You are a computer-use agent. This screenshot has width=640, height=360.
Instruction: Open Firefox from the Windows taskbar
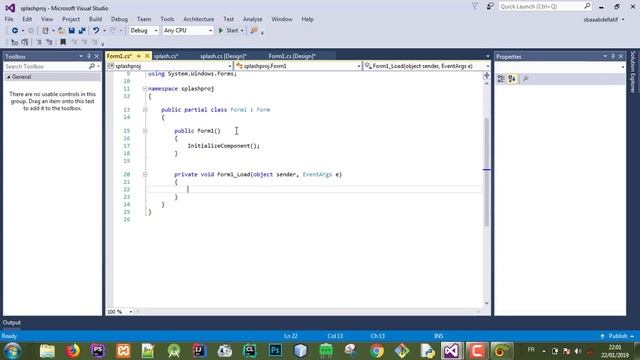[73, 351]
